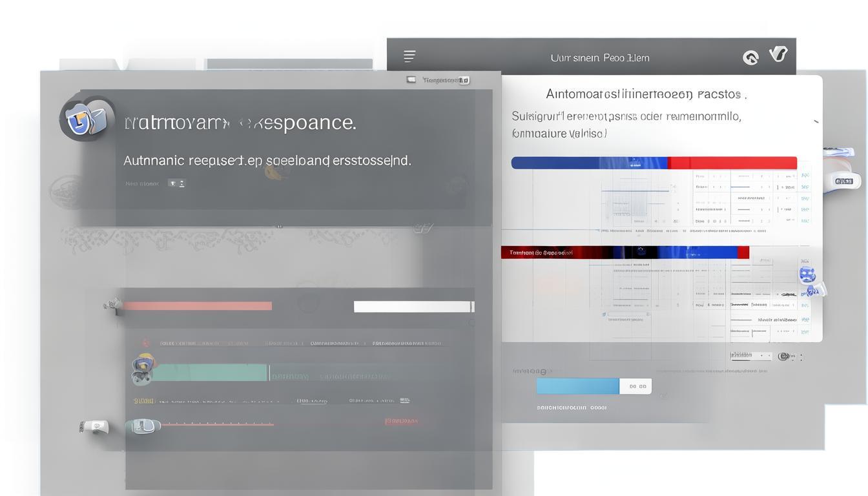
Task: Click the white '00 00' button segment
Action: tap(636, 386)
